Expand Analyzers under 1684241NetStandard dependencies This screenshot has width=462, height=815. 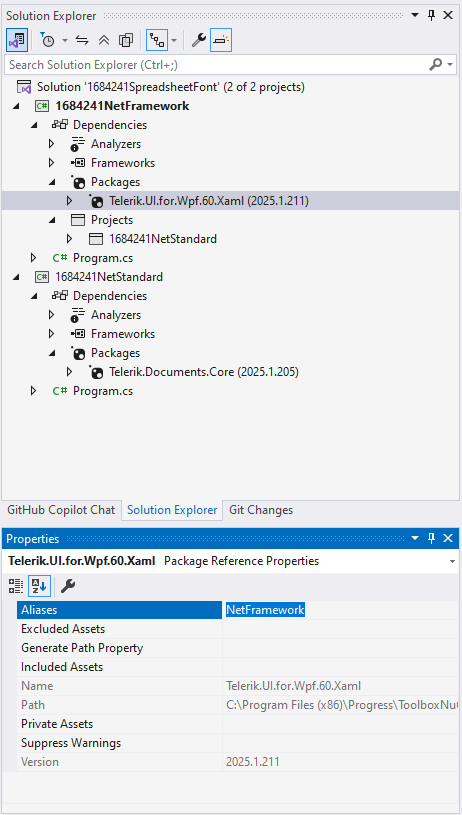click(51, 314)
